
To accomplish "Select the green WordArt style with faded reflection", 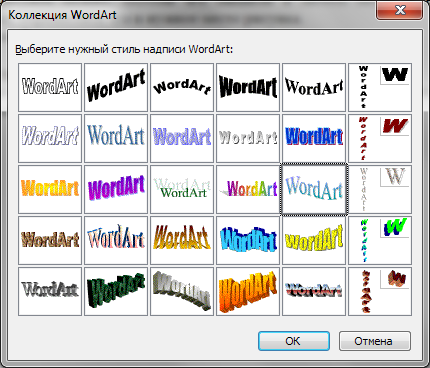I will [182, 189].
